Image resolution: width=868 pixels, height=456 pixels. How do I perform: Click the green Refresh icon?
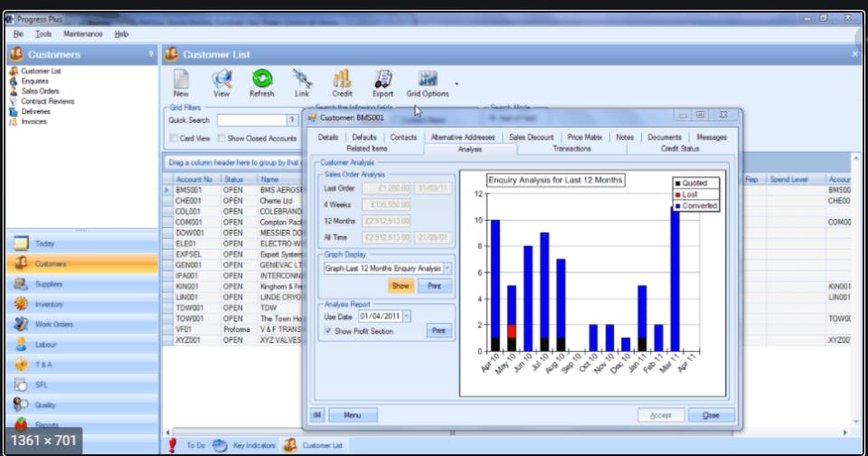(262, 79)
